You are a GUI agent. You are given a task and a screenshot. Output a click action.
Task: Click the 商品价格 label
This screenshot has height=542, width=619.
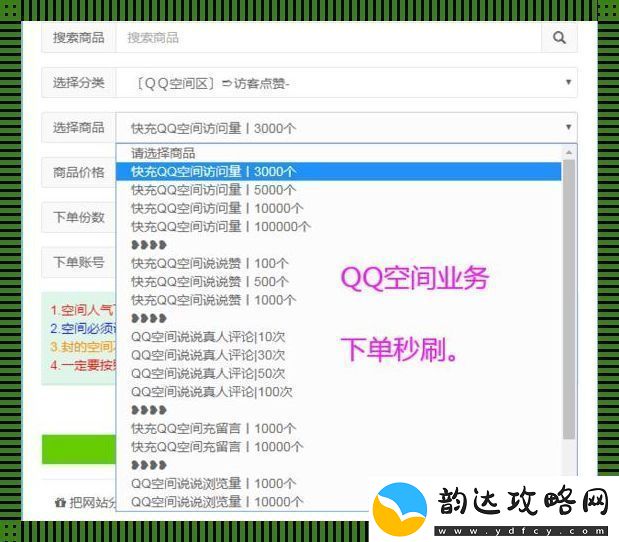[79, 173]
